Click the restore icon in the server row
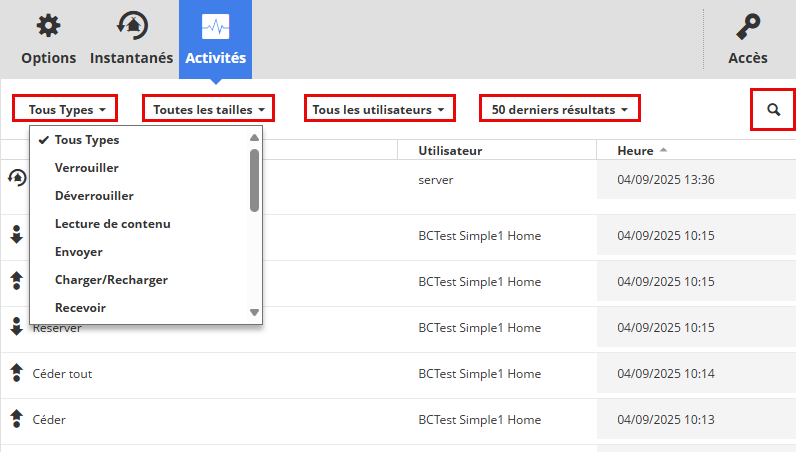Image resolution: width=796 pixels, height=452 pixels. click(16, 179)
